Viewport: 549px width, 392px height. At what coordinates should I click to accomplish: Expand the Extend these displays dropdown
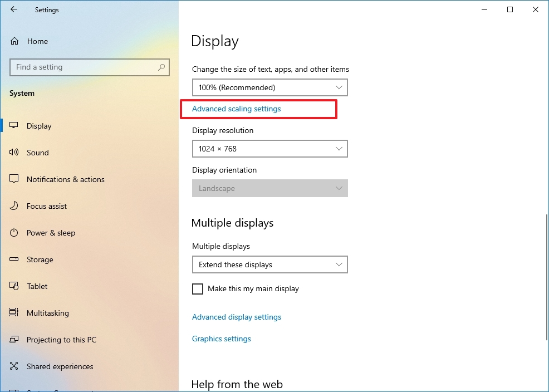270,264
